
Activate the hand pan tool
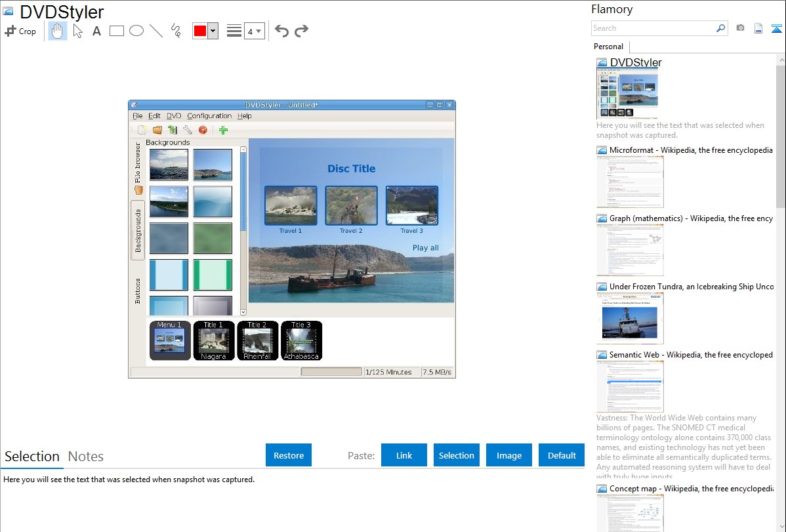pos(57,31)
